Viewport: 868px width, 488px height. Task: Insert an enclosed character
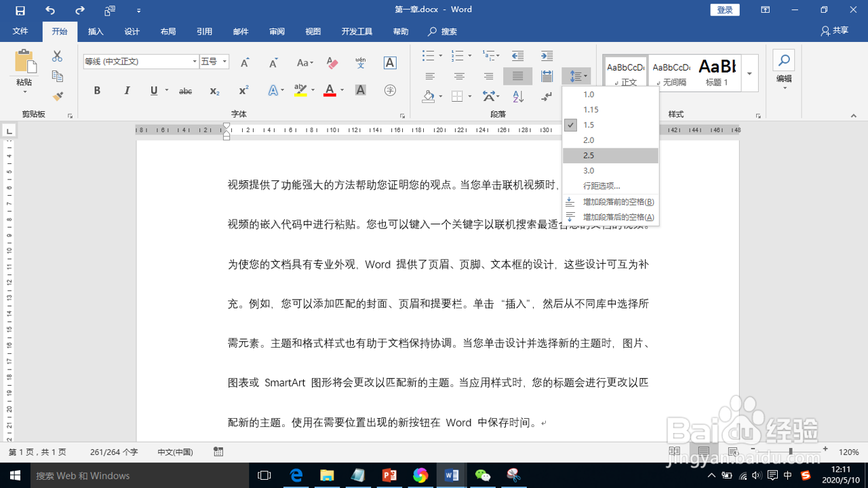click(390, 91)
